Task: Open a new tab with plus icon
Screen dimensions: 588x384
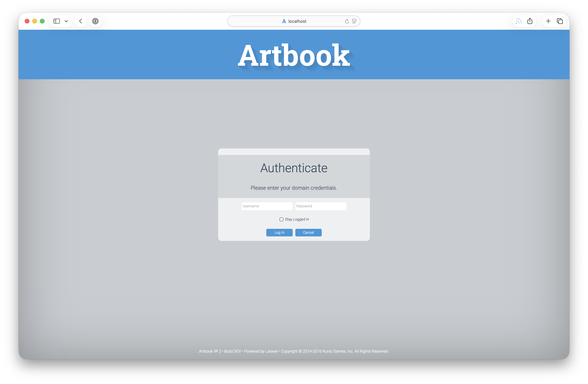Action: (x=548, y=21)
